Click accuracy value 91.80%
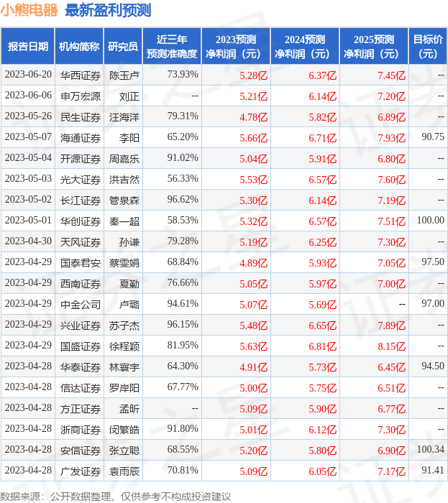This screenshot has width=448, height=503. (183, 429)
